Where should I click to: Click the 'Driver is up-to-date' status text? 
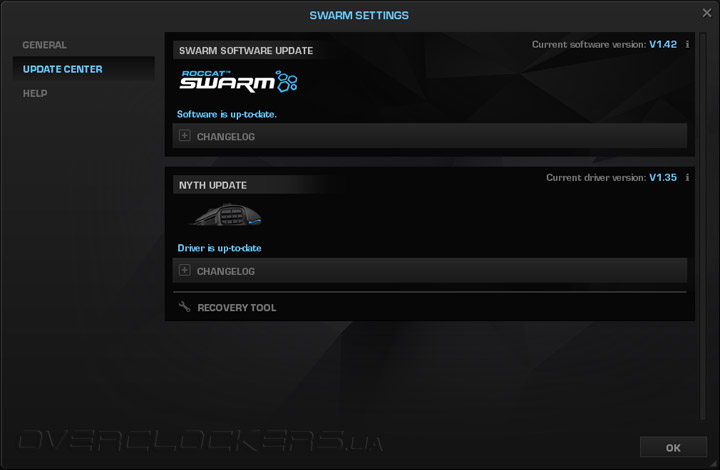tap(219, 248)
